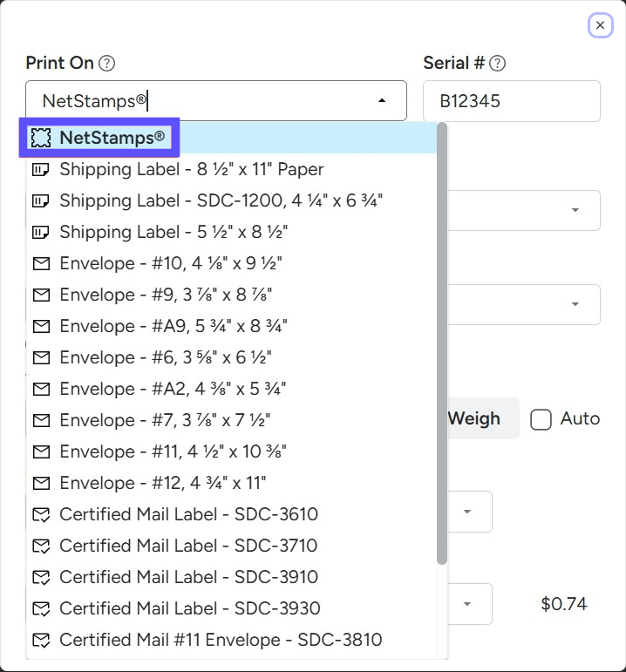Viewport: 626px width, 672px height.
Task: Click the certified mail icon beside SDC-3930
Action: [x=41, y=608]
